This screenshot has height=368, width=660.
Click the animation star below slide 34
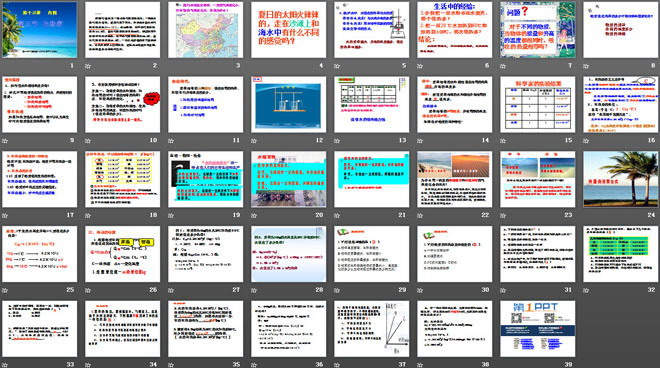[88, 365]
